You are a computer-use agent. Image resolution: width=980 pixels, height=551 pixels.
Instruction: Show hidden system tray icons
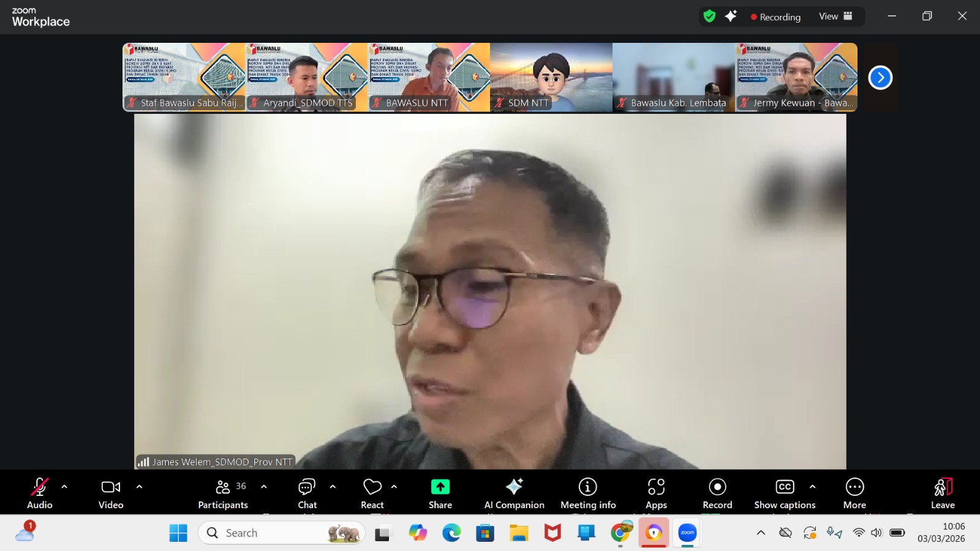(x=761, y=533)
